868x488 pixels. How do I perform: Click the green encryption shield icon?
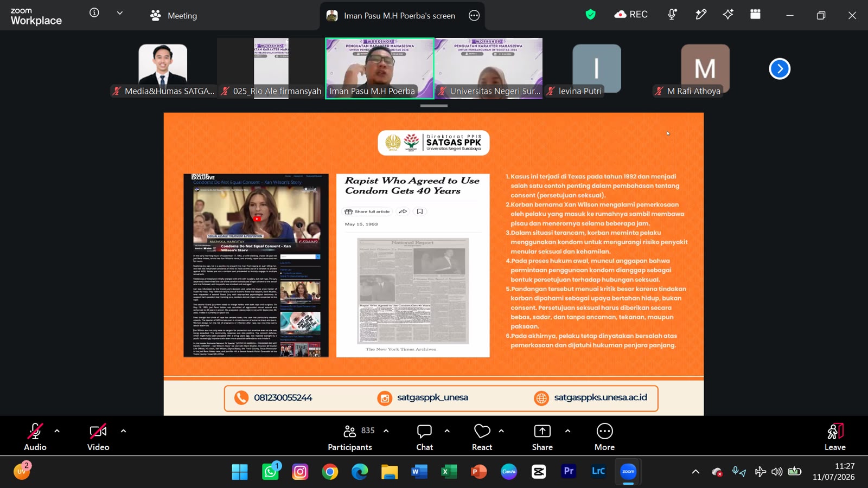pyautogui.click(x=591, y=15)
